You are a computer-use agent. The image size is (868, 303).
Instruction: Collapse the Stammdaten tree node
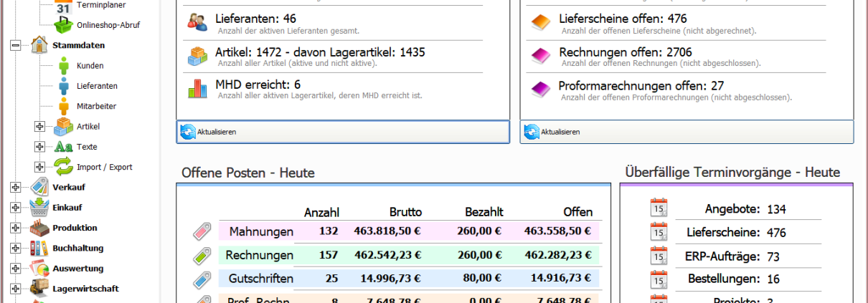tap(16, 45)
